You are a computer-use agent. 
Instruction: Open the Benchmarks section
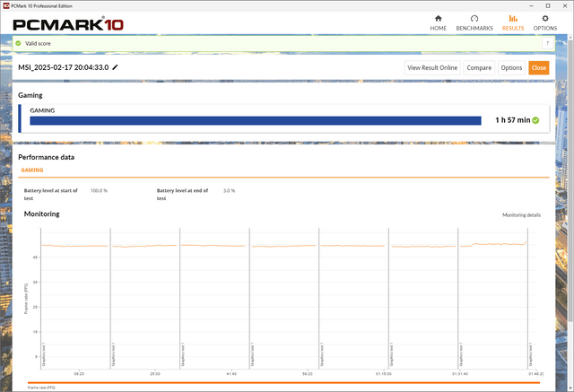(474, 22)
